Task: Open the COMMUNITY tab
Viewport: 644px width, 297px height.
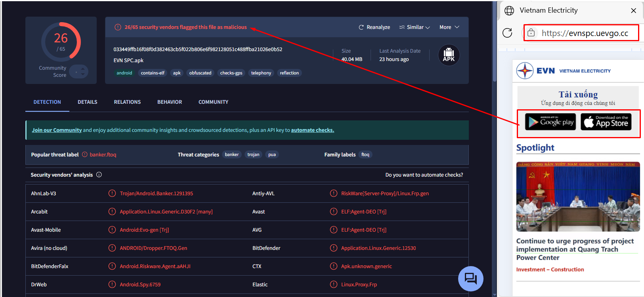Action: [x=213, y=102]
